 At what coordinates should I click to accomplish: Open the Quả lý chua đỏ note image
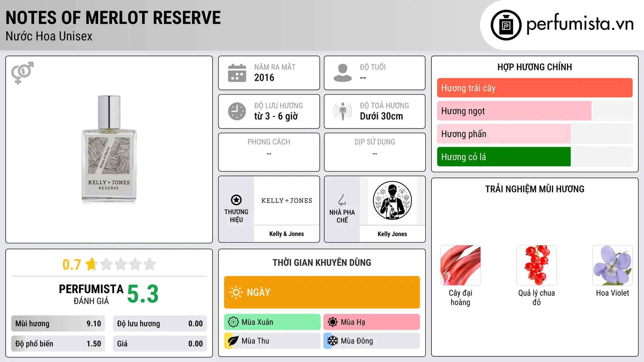(536, 265)
